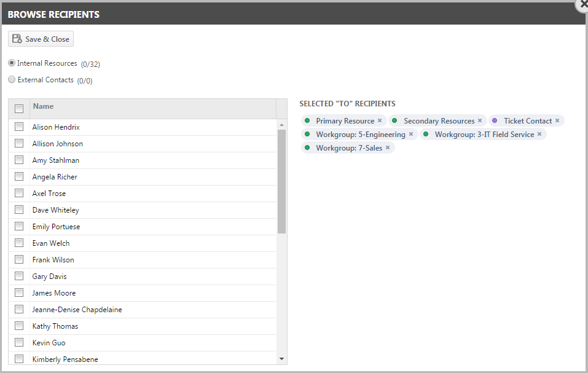Check the box for Kimberly Pensabene
Viewport: 588px width, 373px height.
(19, 359)
